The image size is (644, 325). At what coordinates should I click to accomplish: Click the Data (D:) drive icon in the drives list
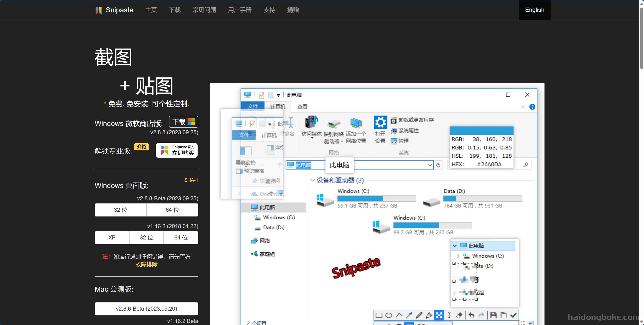pyautogui.click(x=431, y=202)
